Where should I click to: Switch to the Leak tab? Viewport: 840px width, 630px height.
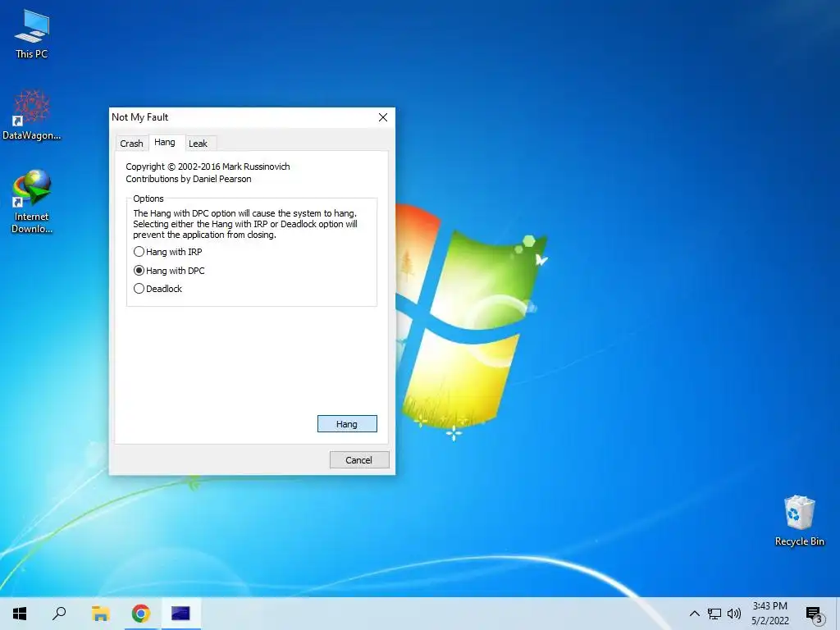pyautogui.click(x=199, y=144)
